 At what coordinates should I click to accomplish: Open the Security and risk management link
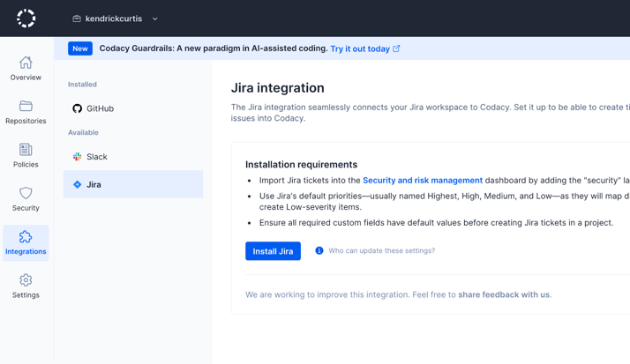pos(423,181)
